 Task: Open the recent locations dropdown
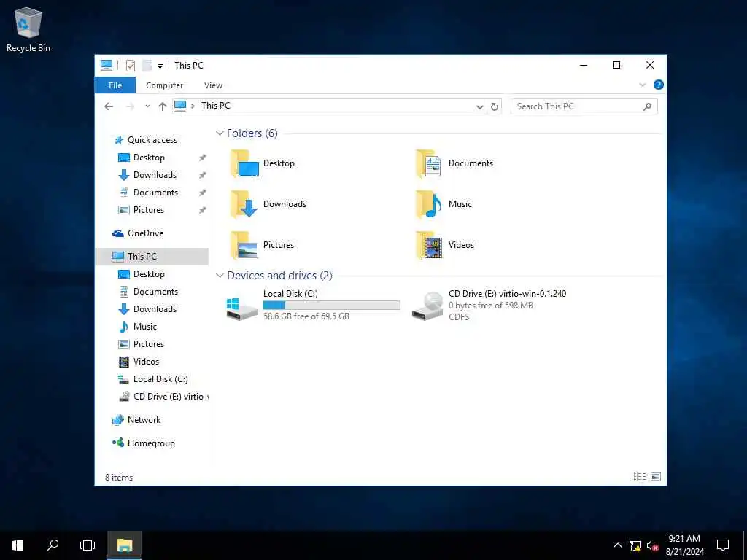(147, 106)
